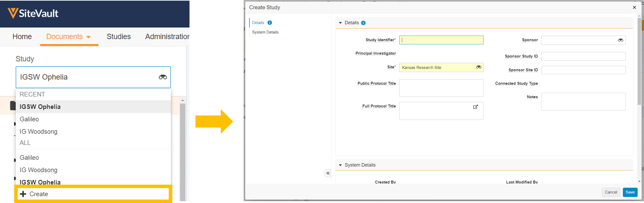Jump to System Details in sidebar
Image resolution: width=644 pixels, height=203 pixels.
pos(265,32)
